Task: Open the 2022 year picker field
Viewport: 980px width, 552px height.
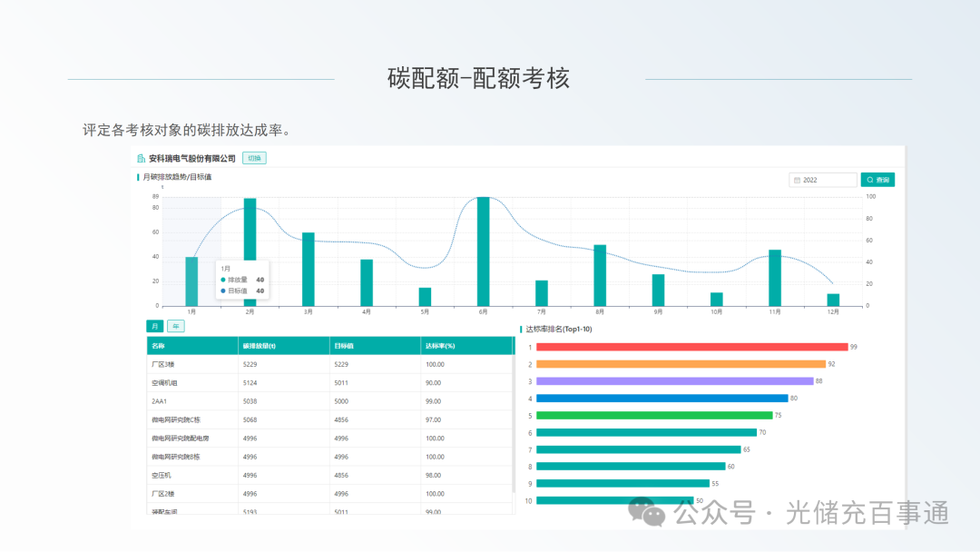Action: (x=822, y=180)
